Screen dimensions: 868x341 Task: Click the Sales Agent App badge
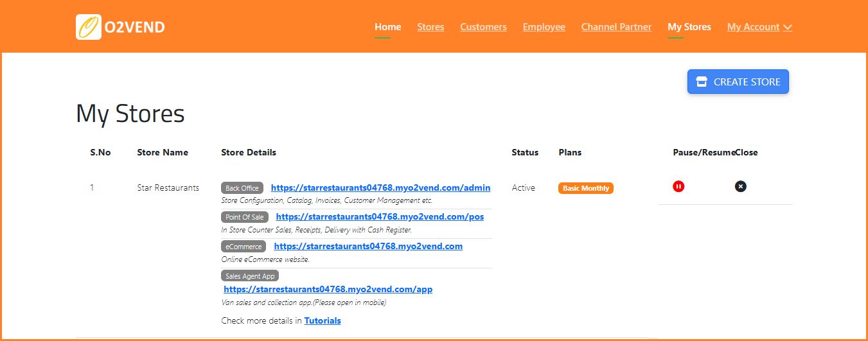pos(250,276)
